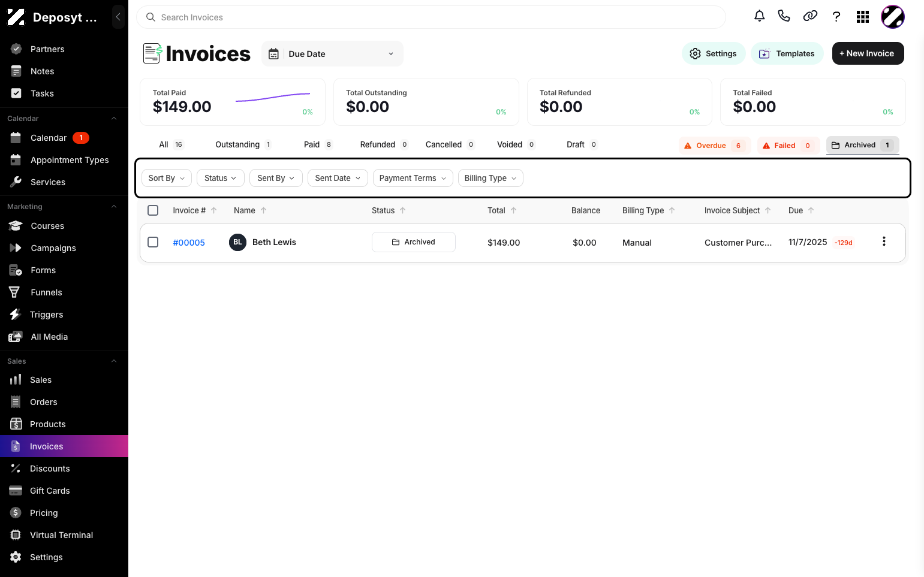This screenshot has height=577, width=924.
Task: Open the help question mark icon
Action: 836,17
